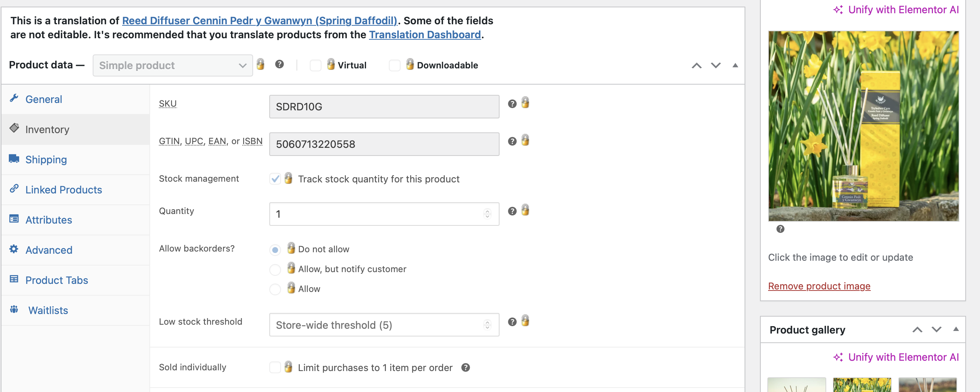Select the 'Allow, but notify customer' backorder option

(275, 270)
